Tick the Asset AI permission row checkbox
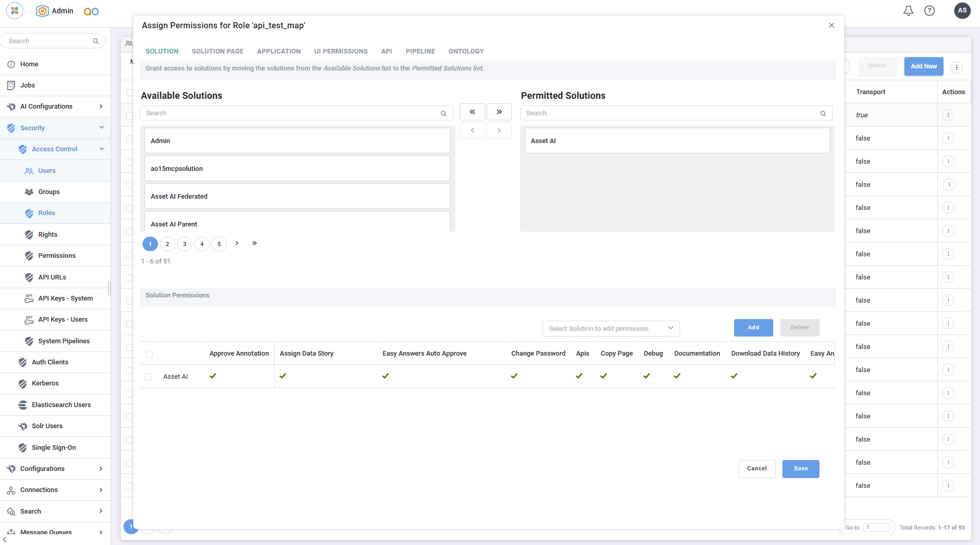980x545 pixels. 149,377
